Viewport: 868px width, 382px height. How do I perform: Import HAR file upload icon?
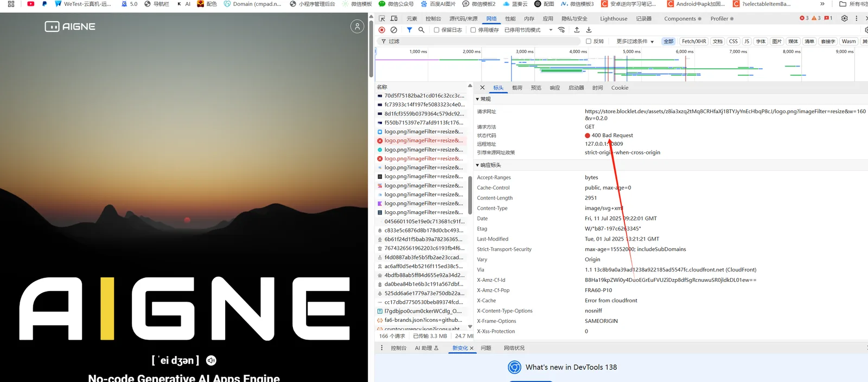[x=577, y=30]
